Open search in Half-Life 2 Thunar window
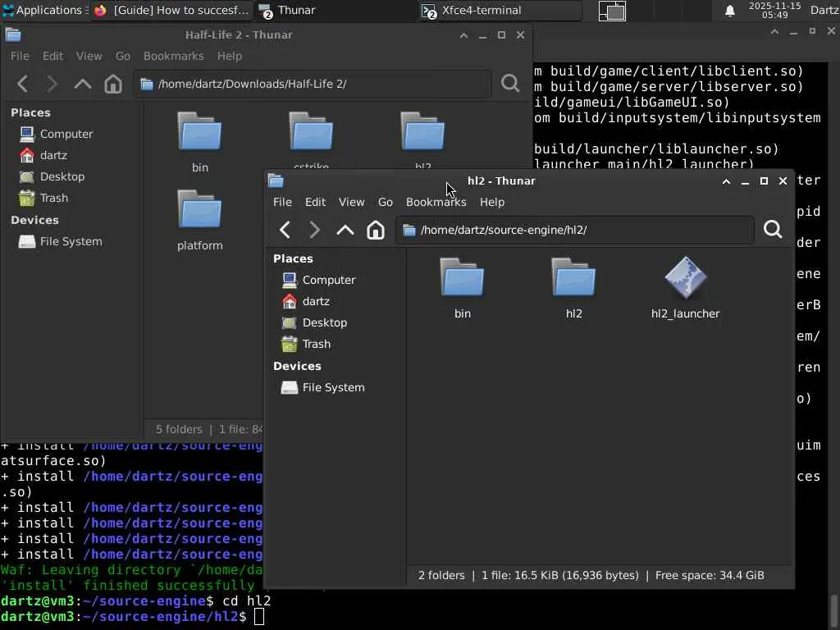This screenshot has height=630, width=840. [x=509, y=84]
